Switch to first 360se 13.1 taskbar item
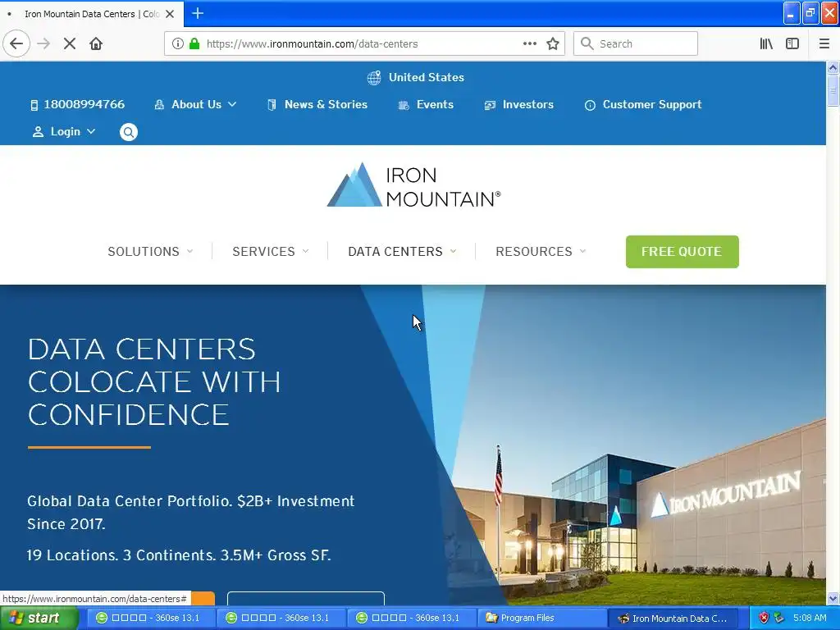This screenshot has height=630, width=840. [x=151, y=619]
